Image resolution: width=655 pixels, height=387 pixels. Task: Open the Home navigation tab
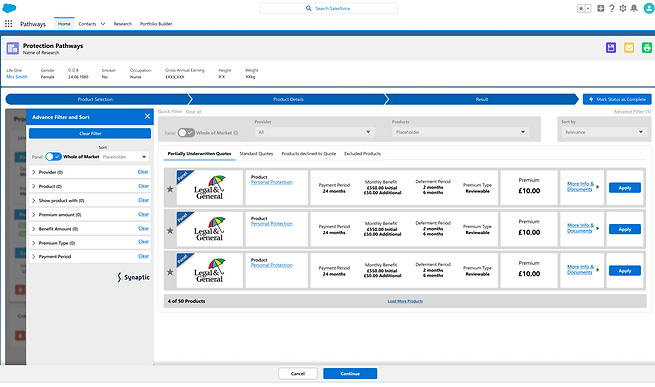point(64,24)
